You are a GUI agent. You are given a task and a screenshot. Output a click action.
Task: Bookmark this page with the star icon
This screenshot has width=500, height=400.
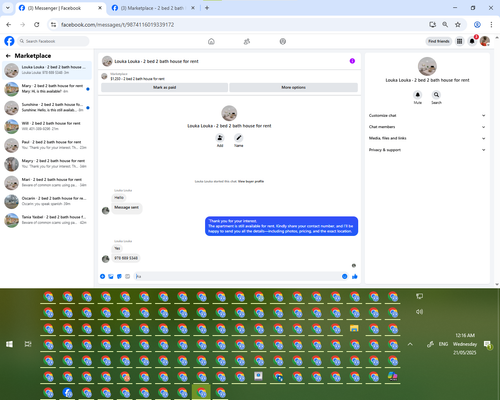pyautogui.click(x=458, y=25)
